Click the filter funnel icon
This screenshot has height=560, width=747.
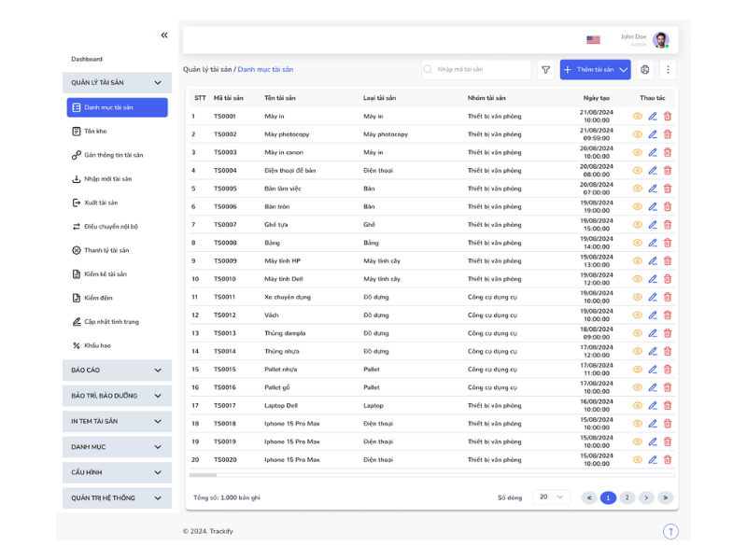click(545, 70)
